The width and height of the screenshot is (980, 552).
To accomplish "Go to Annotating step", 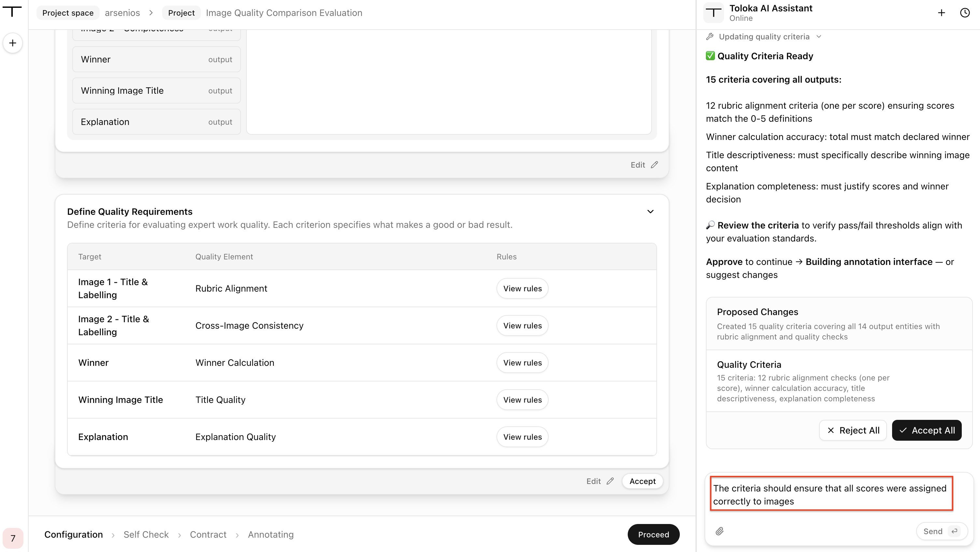I will tap(271, 534).
